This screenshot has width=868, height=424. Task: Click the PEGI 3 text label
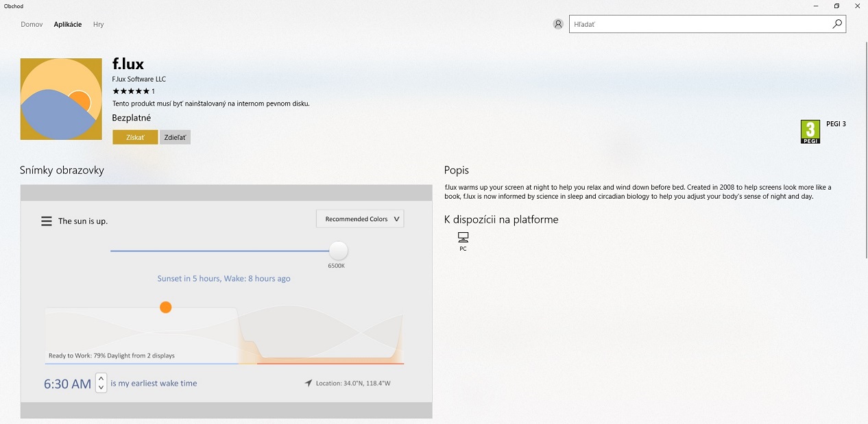click(836, 124)
